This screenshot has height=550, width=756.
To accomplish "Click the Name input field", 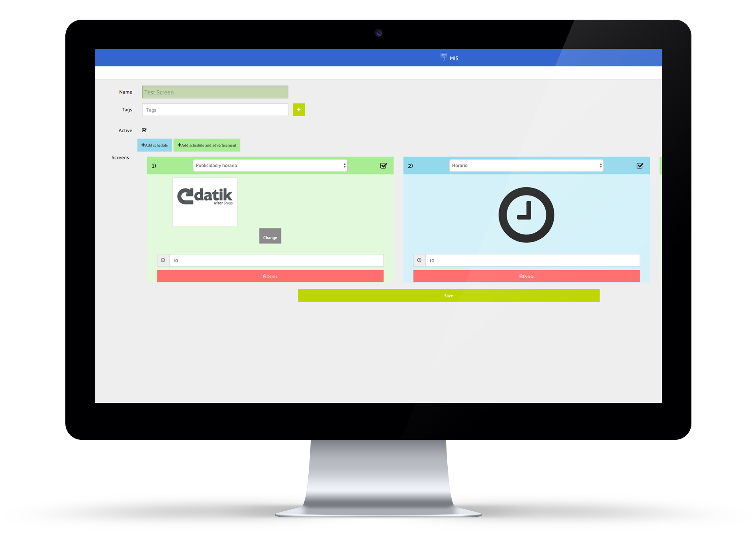I will (215, 92).
